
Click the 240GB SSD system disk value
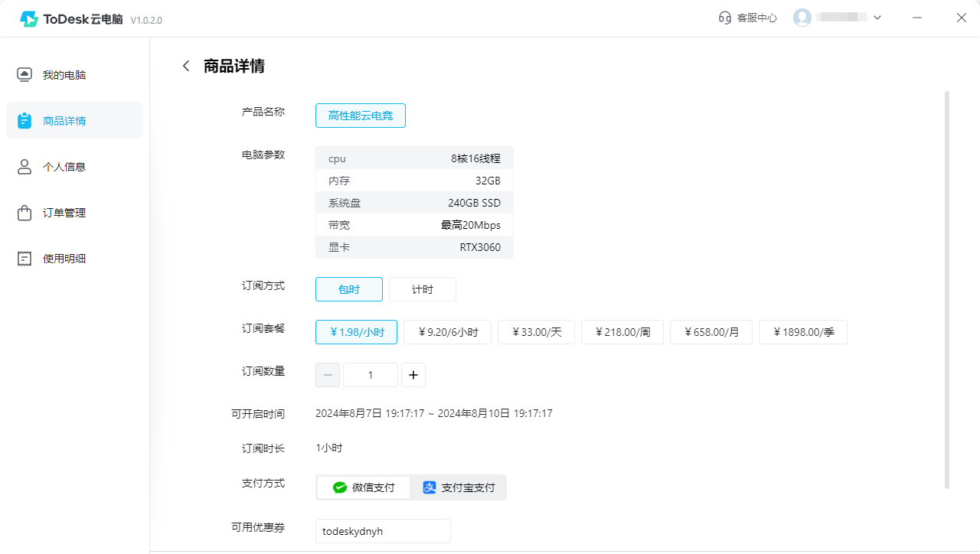[474, 203]
